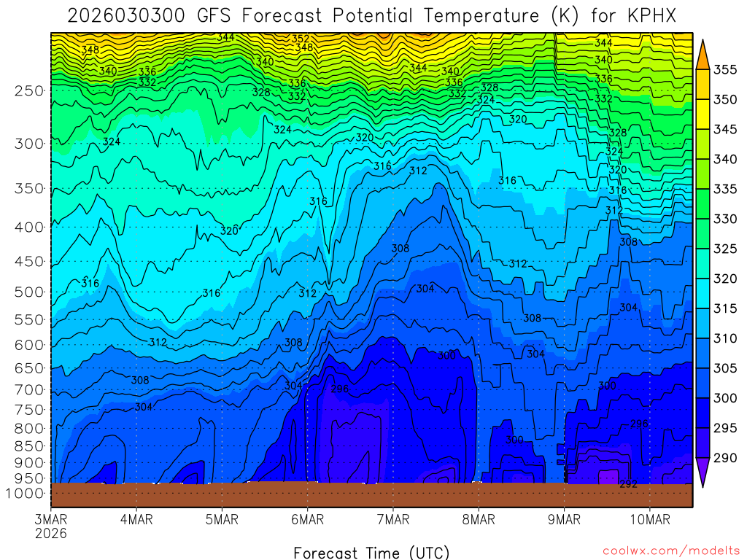Click the 400 pressure level label

29,227
